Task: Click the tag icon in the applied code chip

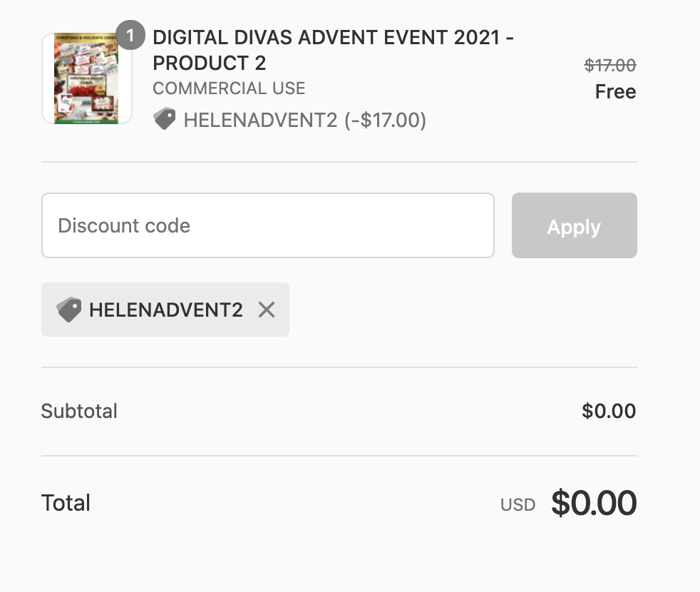Action: pyautogui.click(x=68, y=310)
